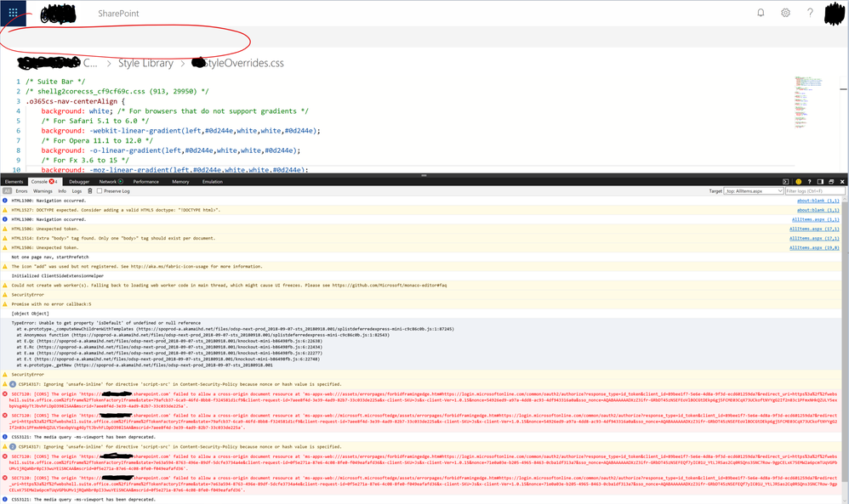Click the error icon on first SEC7120 row
The height and width of the screenshot is (504, 849).
(5, 394)
